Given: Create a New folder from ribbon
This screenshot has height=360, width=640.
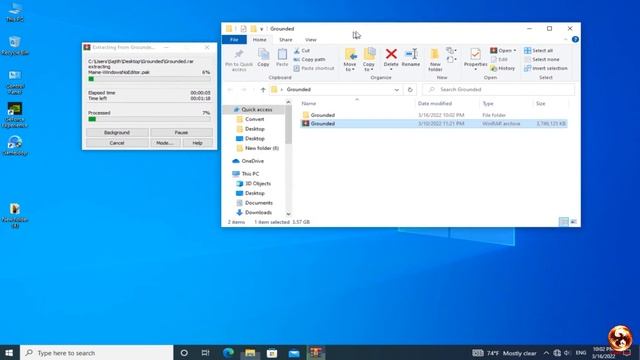Looking at the screenshot, I should (435, 60).
